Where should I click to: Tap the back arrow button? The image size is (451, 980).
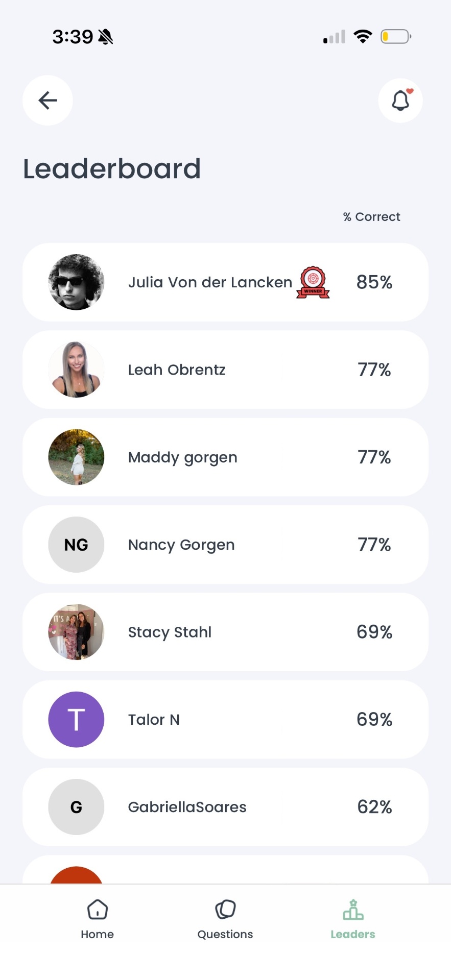click(48, 101)
